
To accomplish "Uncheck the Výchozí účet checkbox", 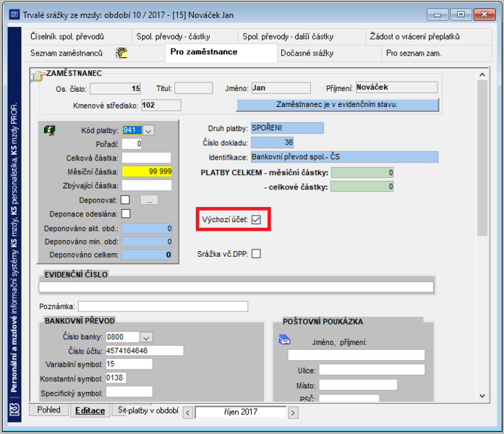I will tap(256, 220).
